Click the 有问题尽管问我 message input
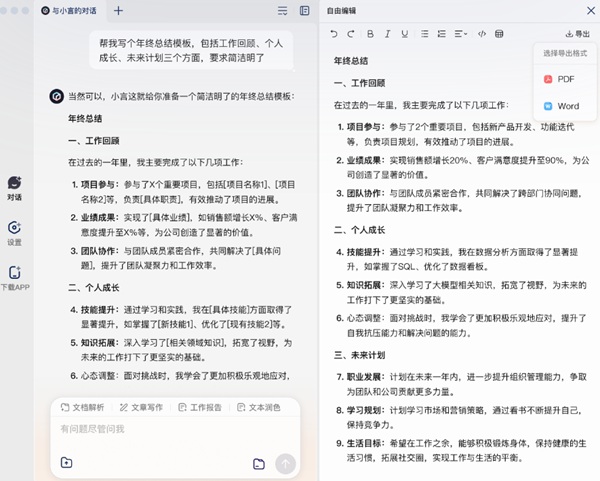Screen dimensions: 600x481 [170, 429]
